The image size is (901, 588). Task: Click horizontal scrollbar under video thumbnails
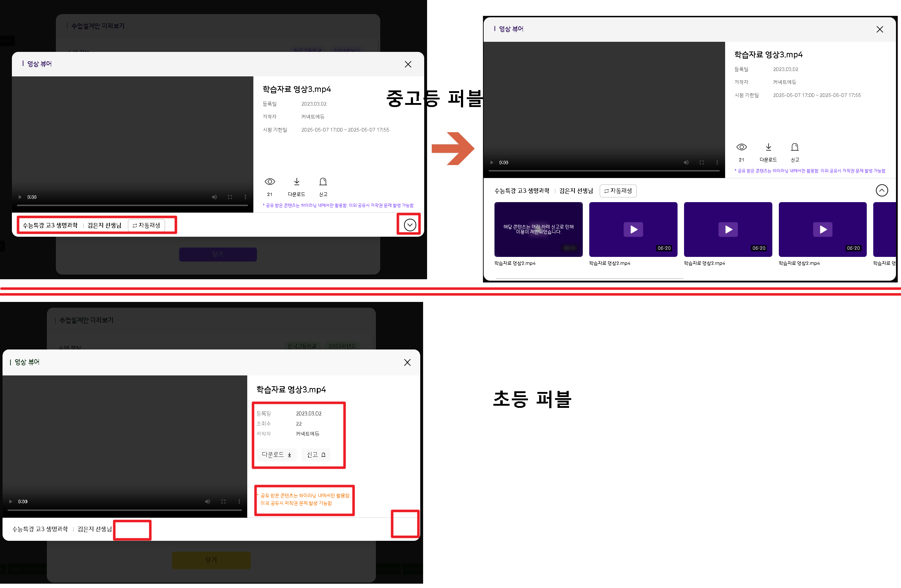590,279
